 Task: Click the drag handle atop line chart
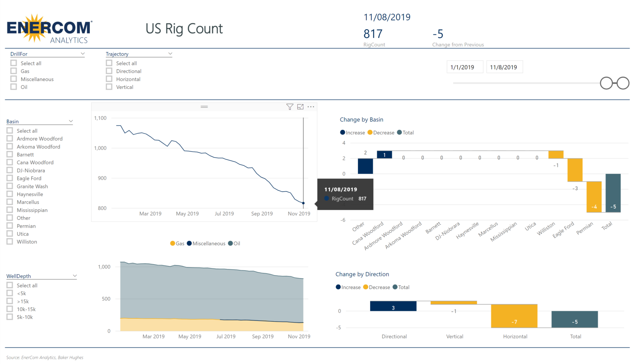[204, 107]
